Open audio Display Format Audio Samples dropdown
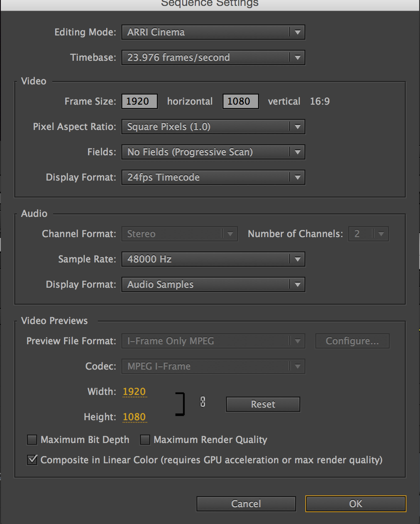 coord(213,285)
